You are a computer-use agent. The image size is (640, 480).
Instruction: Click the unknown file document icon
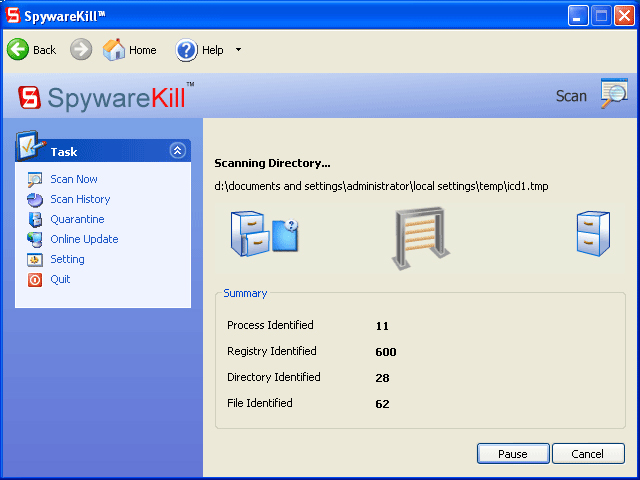(x=285, y=236)
